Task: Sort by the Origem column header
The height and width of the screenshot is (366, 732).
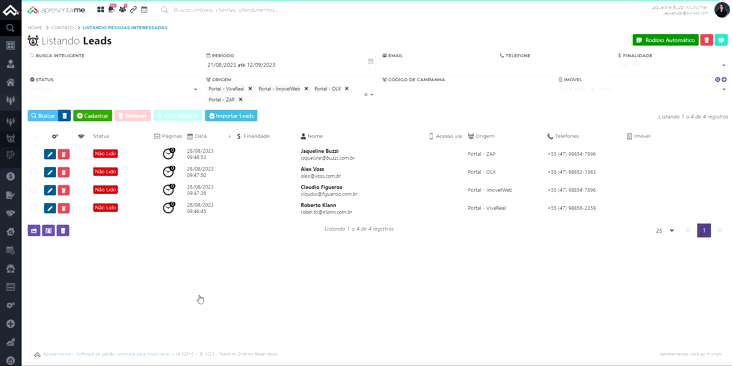Action: (481, 136)
